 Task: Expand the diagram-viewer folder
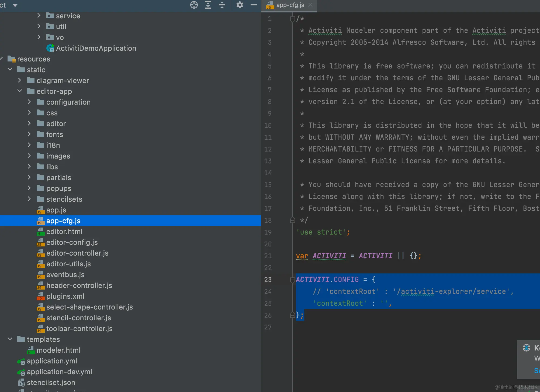(20, 80)
